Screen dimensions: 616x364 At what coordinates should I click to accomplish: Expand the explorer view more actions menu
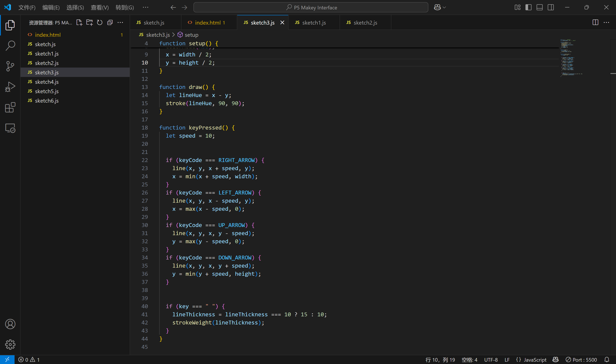[x=120, y=22]
